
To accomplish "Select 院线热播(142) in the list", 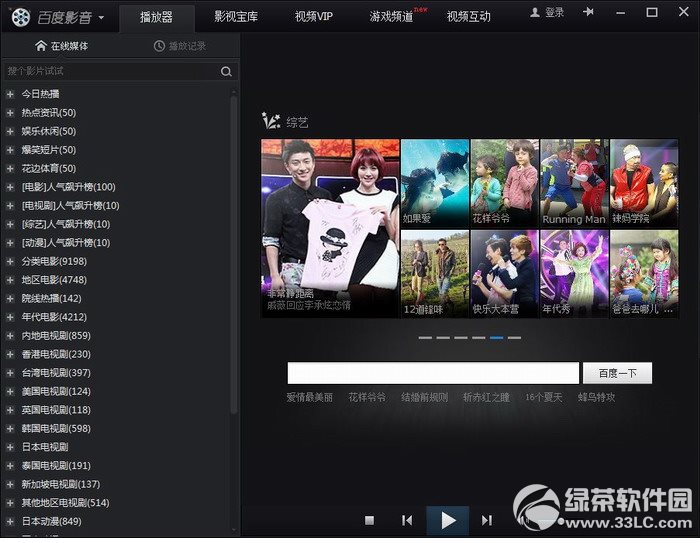I will pyautogui.click(x=51, y=298).
